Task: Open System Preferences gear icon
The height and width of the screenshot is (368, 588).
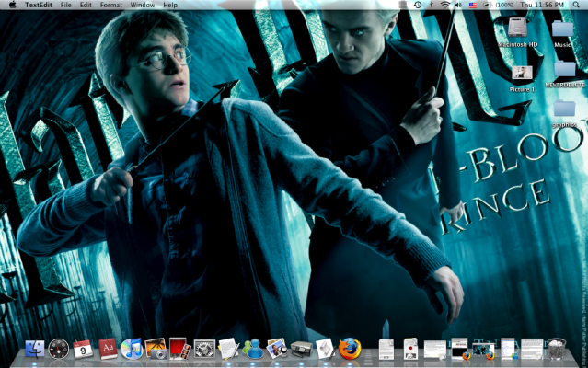Action: (204, 350)
